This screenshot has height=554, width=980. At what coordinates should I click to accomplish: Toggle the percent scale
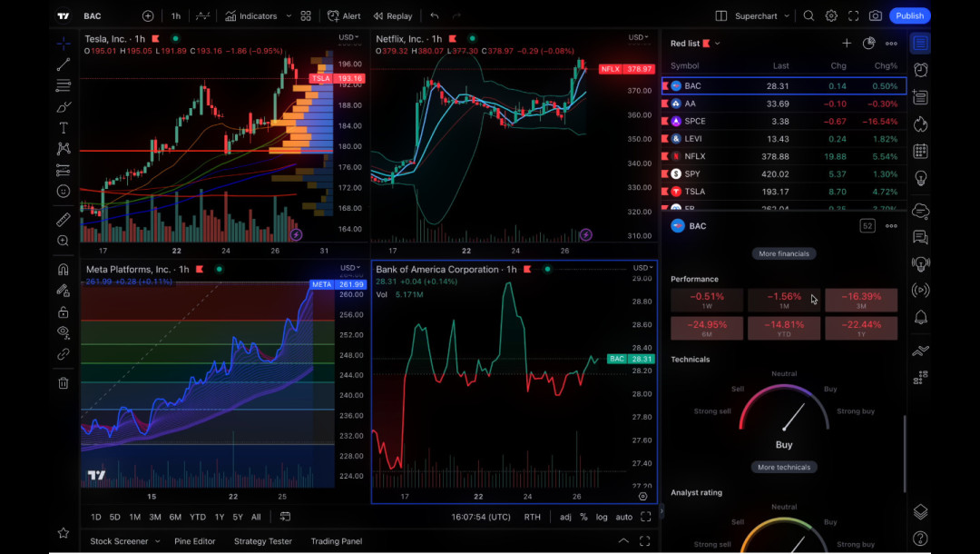coord(583,517)
